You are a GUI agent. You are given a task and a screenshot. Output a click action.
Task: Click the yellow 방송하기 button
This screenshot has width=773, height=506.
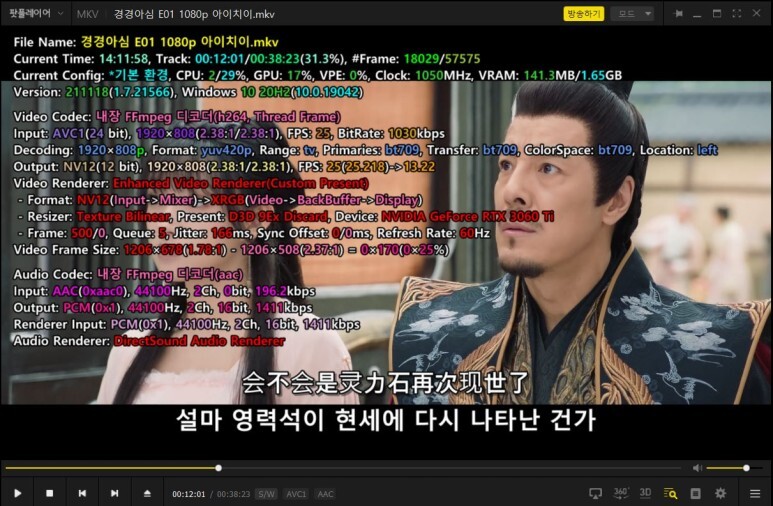584,14
